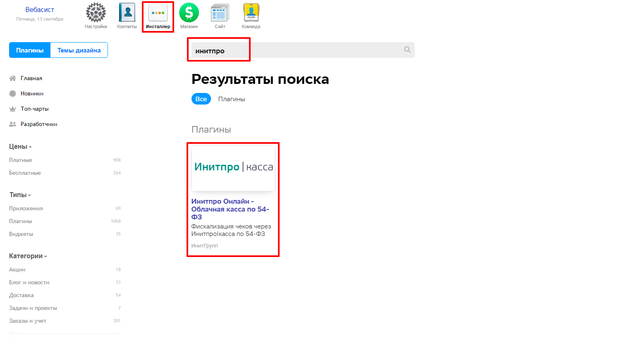The height and width of the screenshot is (338, 644).
Task: Open the Команда app icon
Action: pyautogui.click(x=251, y=16)
